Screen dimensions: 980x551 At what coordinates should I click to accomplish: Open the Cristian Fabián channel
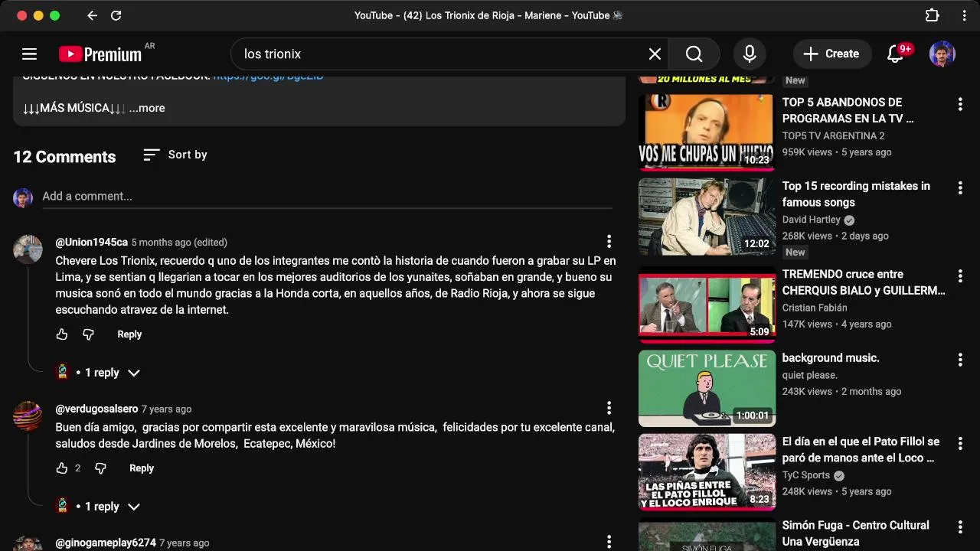[x=815, y=308]
